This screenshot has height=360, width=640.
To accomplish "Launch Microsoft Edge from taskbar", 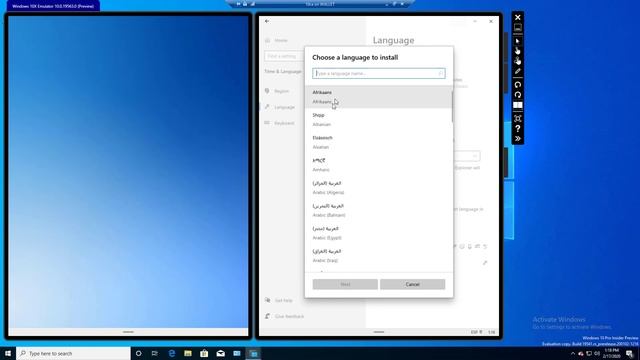I will pos(171,353).
